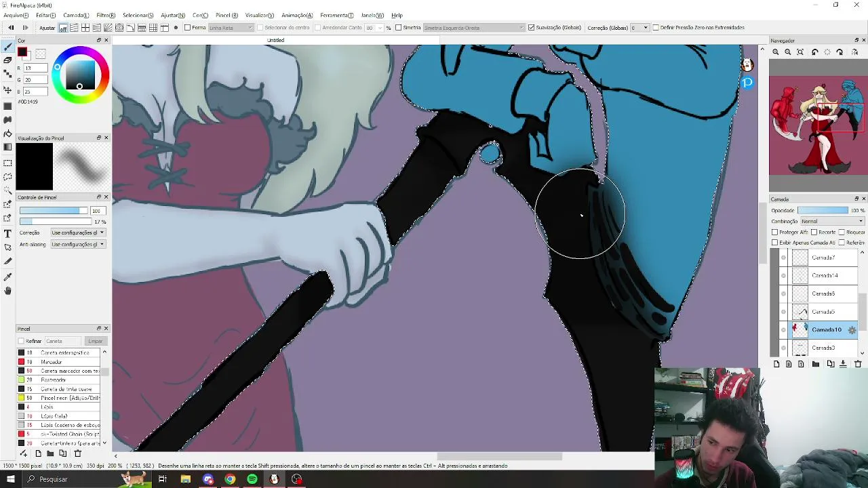Select the Marcador brush
The image size is (868, 488).
(58, 362)
